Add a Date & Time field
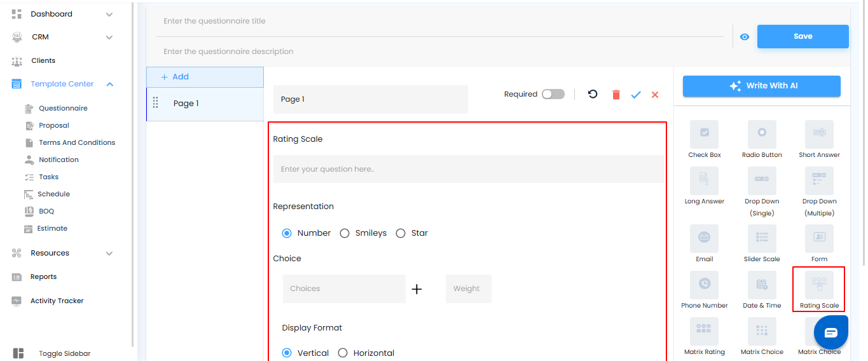Viewport: 868px width, 361px height. [762, 285]
